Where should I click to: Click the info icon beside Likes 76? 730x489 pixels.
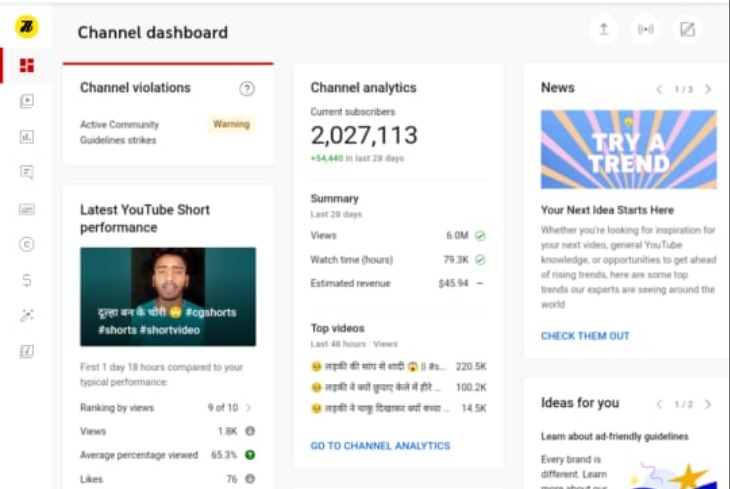[250, 478]
